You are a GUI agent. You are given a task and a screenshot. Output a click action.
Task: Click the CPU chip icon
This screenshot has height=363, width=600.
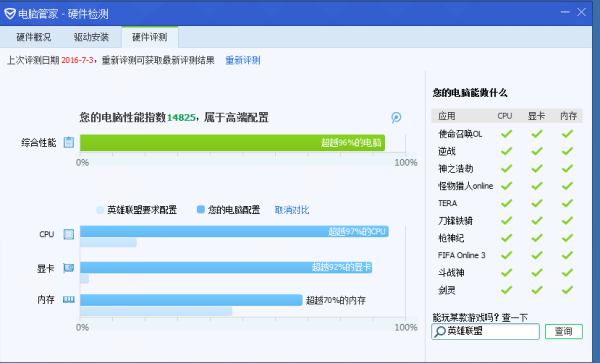69,234
